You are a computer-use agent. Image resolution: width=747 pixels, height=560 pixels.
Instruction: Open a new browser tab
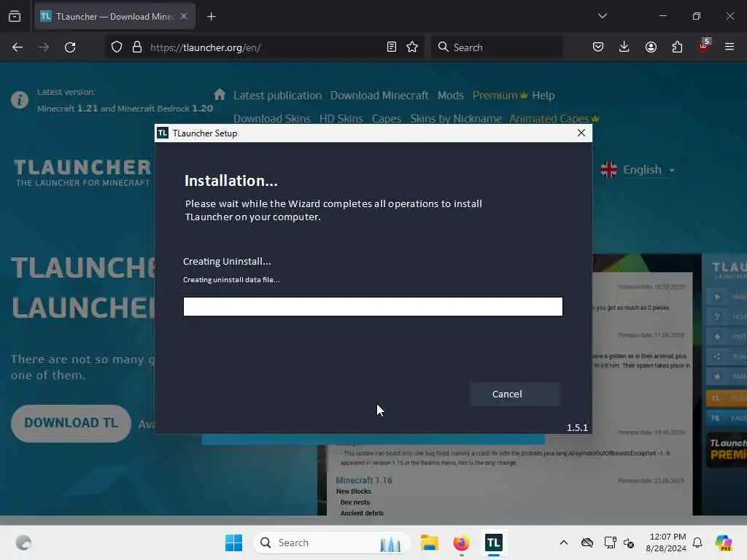tap(212, 17)
